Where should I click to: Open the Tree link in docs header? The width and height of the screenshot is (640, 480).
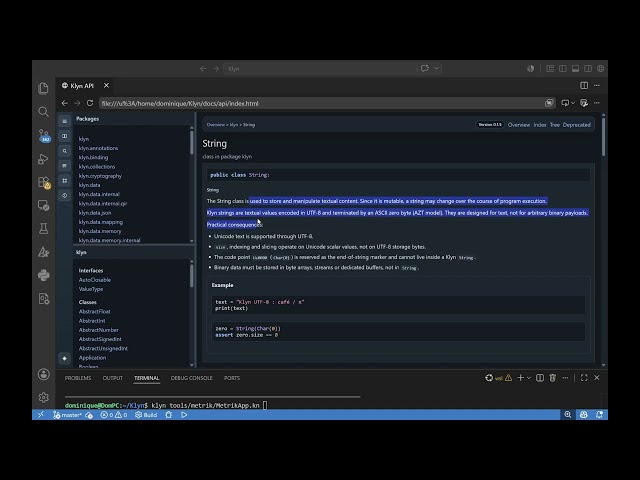554,125
